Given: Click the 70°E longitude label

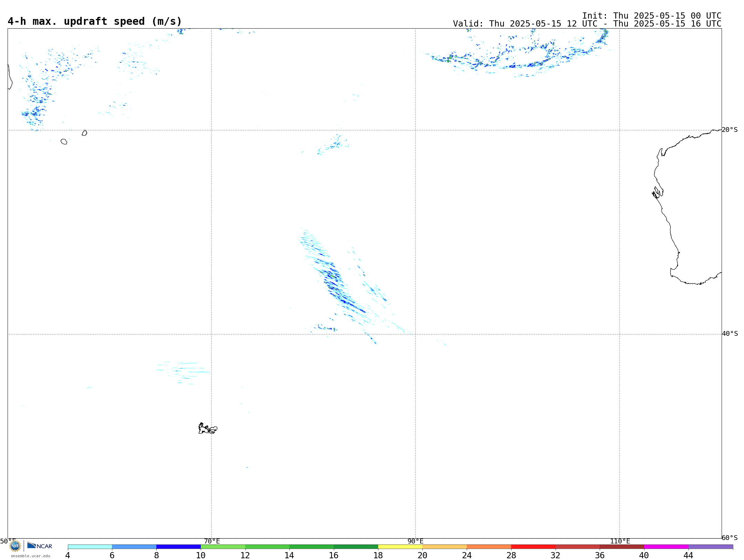Looking at the screenshot, I should click(212, 541).
